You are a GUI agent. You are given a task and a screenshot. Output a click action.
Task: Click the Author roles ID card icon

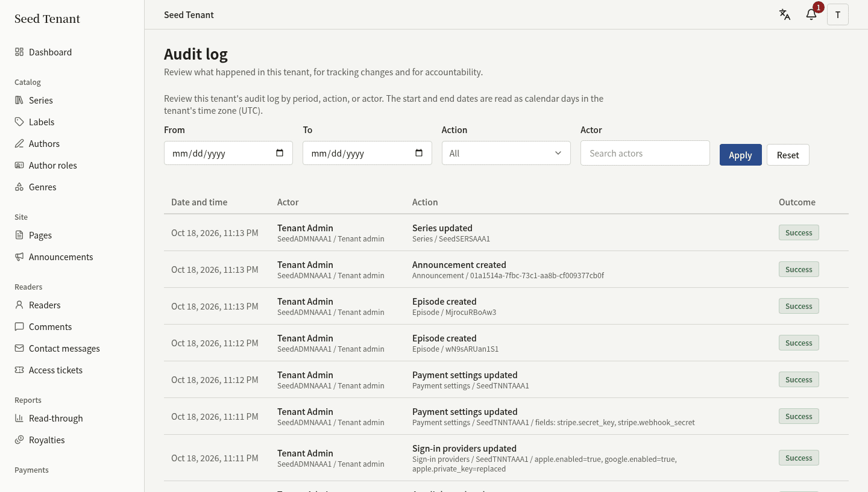click(x=19, y=165)
